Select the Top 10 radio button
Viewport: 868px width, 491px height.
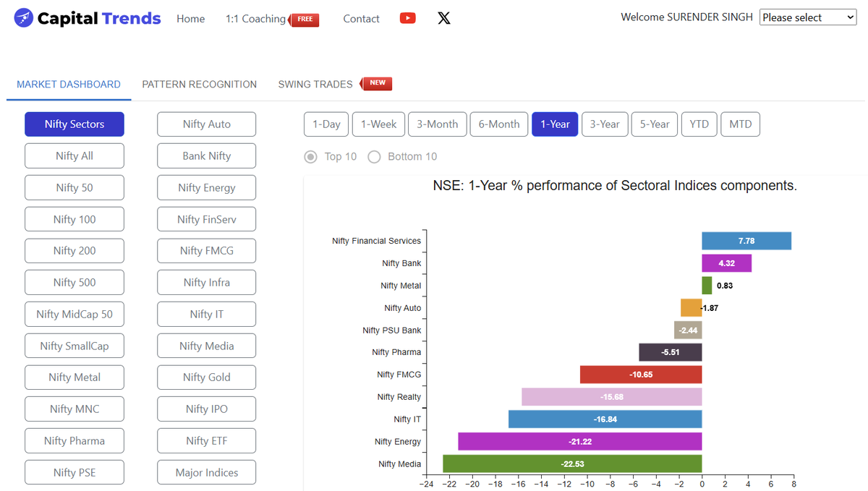pos(311,157)
